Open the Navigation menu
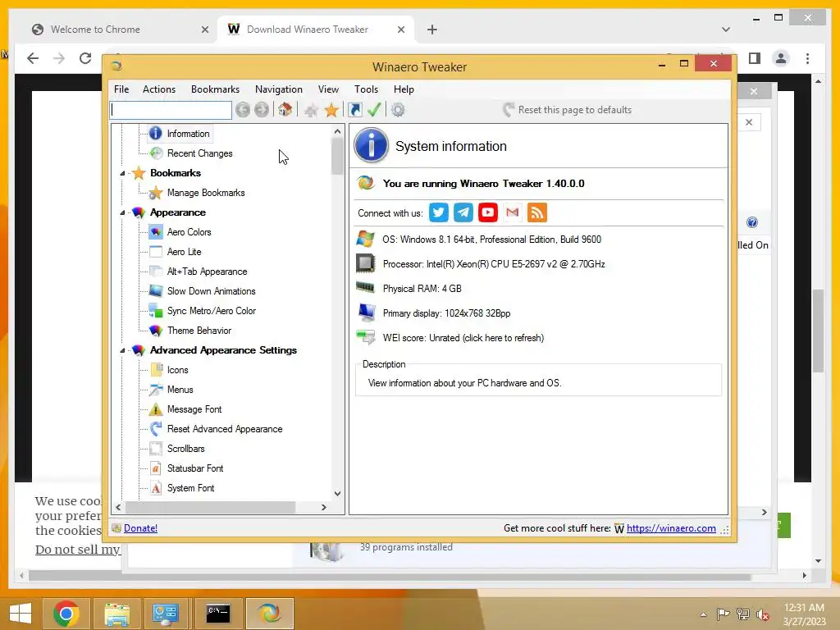Image resolution: width=840 pixels, height=630 pixels. click(x=279, y=89)
